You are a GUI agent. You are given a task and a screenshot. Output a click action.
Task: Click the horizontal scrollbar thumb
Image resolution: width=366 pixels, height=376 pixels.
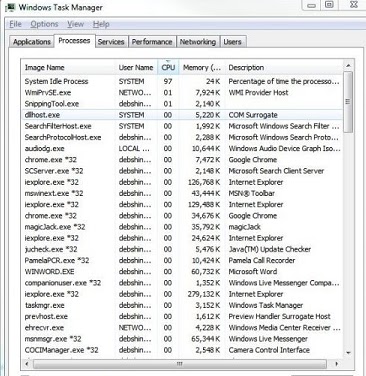(180, 364)
